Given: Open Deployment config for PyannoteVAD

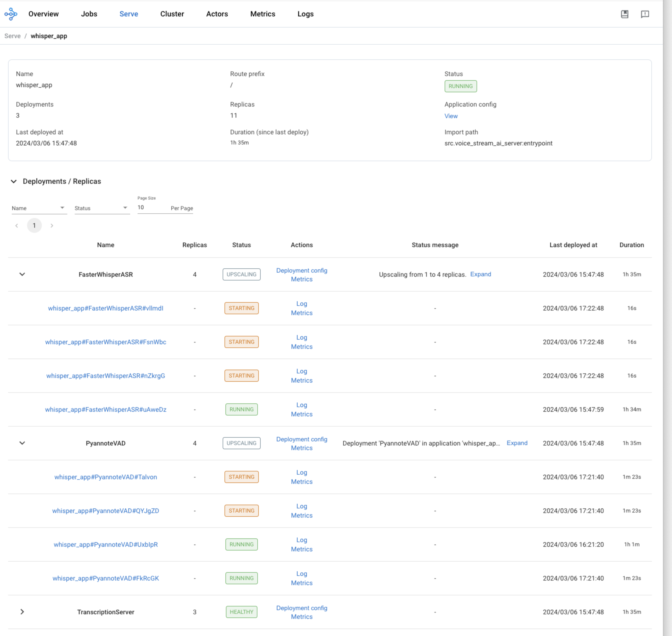Looking at the screenshot, I should coord(301,439).
